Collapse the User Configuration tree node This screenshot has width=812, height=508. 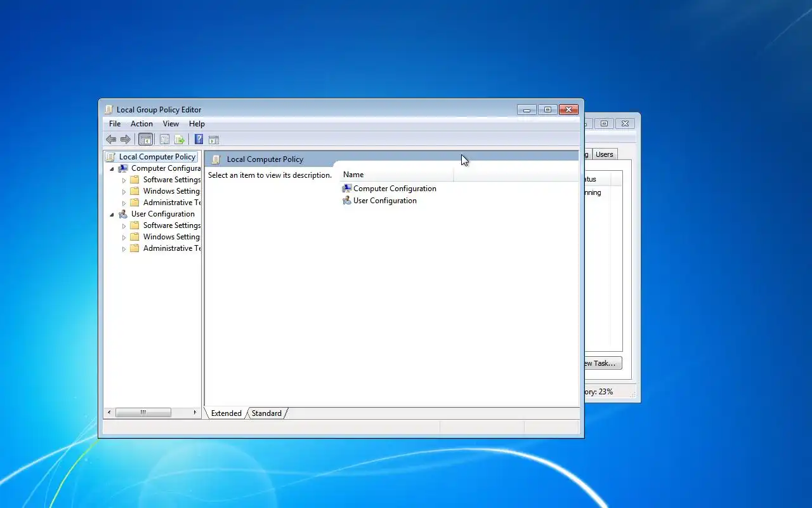(x=112, y=215)
